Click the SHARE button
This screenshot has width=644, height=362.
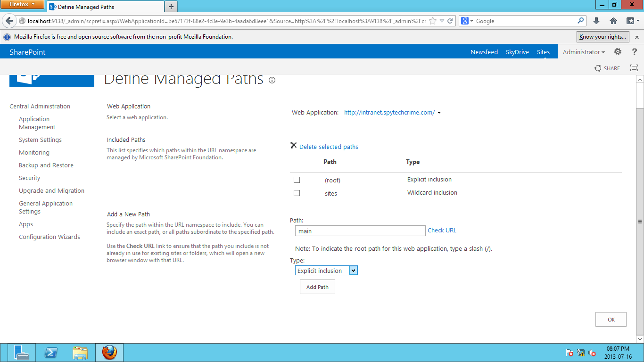(607, 68)
